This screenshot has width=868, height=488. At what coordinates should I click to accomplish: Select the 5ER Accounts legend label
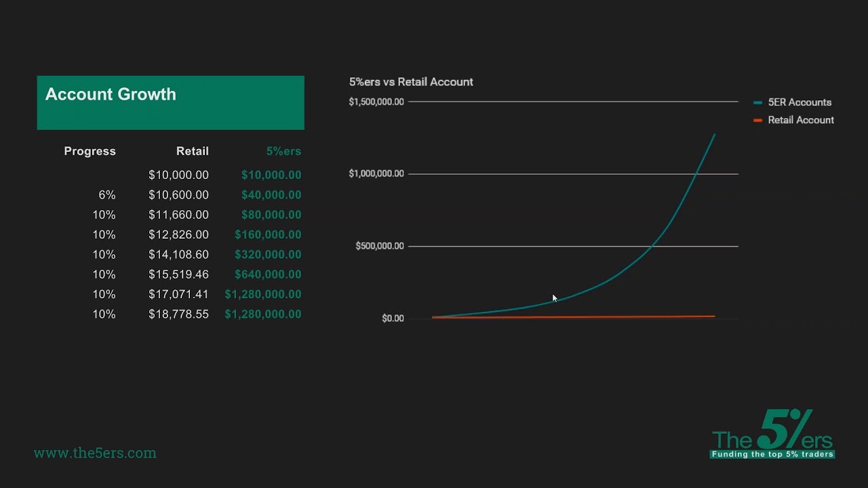click(800, 102)
